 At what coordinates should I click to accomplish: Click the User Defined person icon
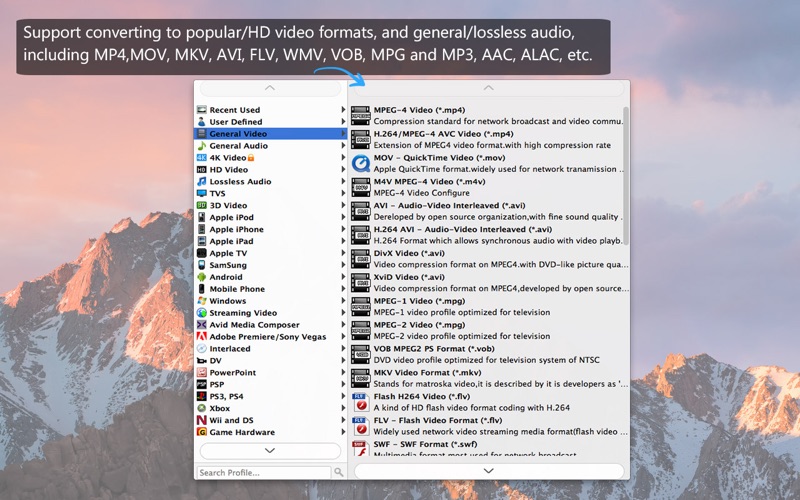pyautogui.click(x=202, y=121)
